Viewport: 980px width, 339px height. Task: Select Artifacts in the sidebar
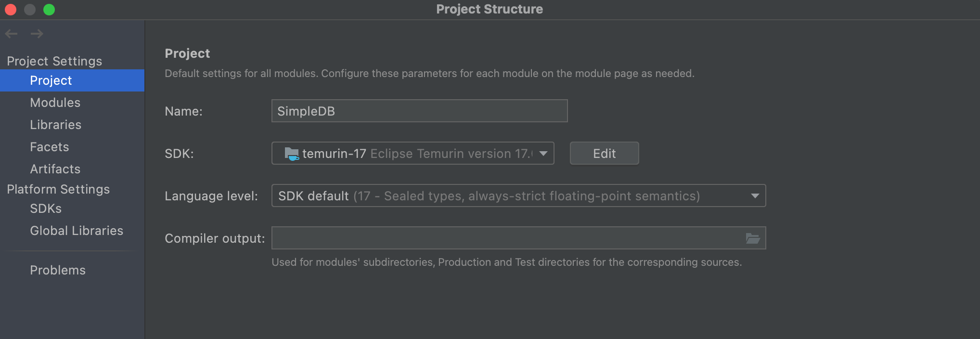coord(55,169)
